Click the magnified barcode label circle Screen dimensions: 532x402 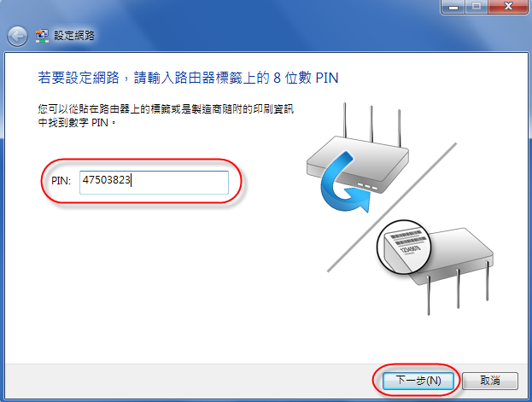click(x=404, y=247)
